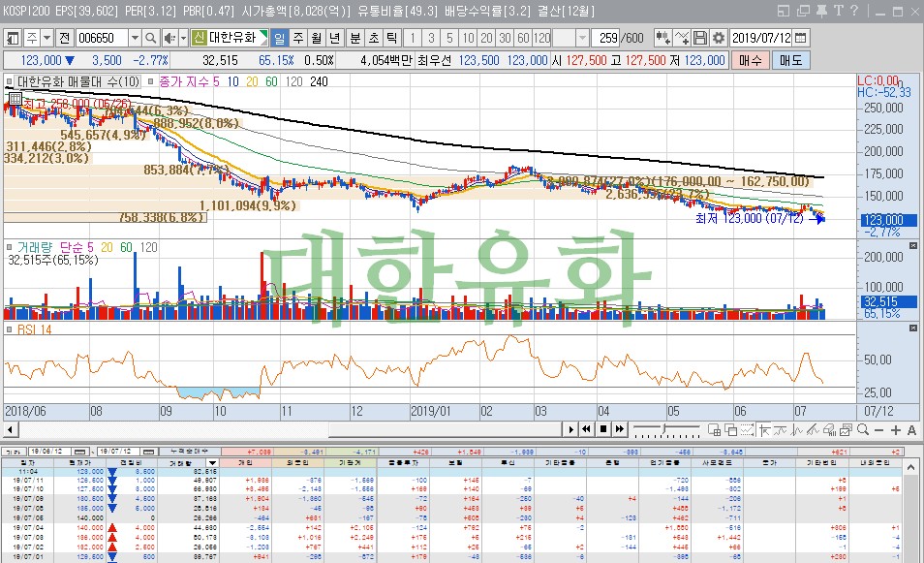Click the stock code input field 006650
This screenshot has height=563, width=924.
point(102,39)
